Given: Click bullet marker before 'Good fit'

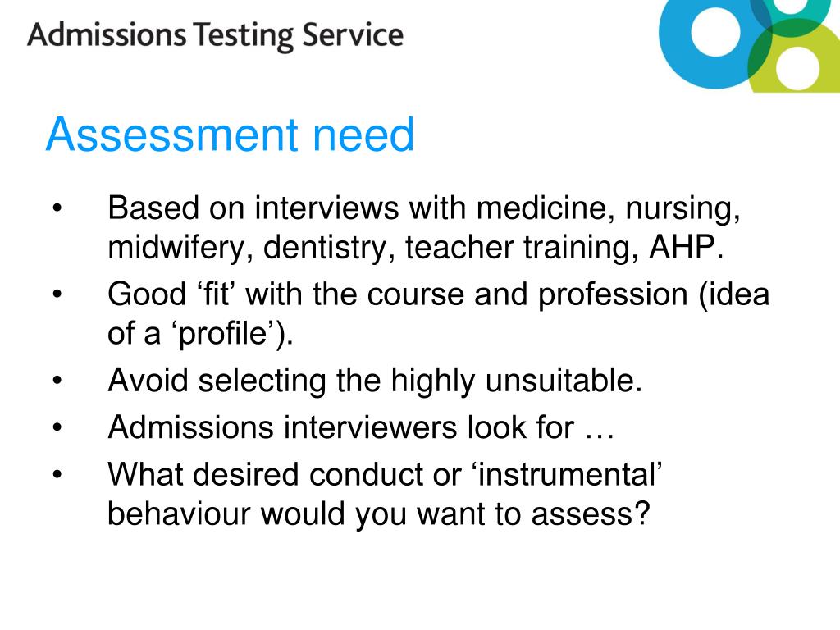Looking at the screenshot, I should click(x=57, y=294).
